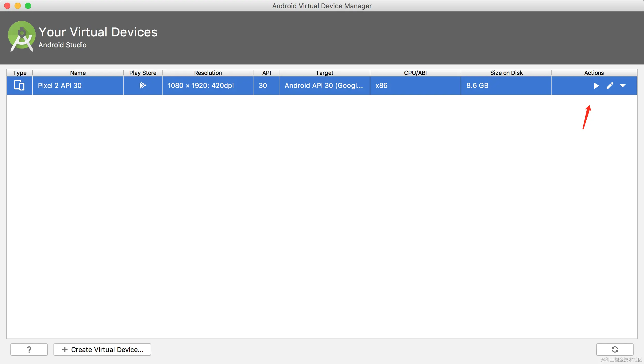Open the AVD actions dropdown arrow

623,86
